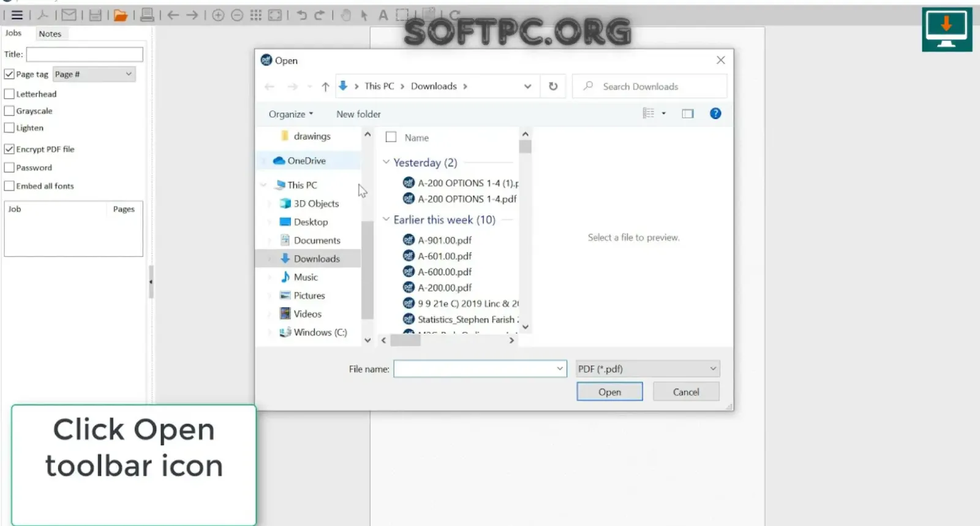
Task: Select the text A tool icon
Action: coord(383,15)
